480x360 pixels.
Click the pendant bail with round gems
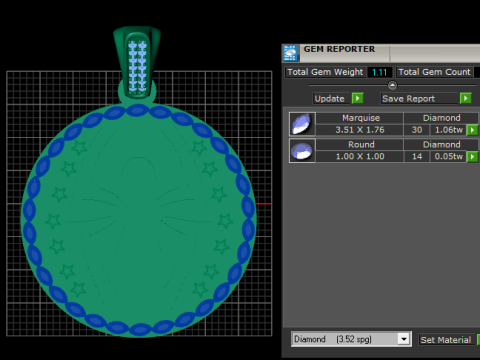click(137, 62)
